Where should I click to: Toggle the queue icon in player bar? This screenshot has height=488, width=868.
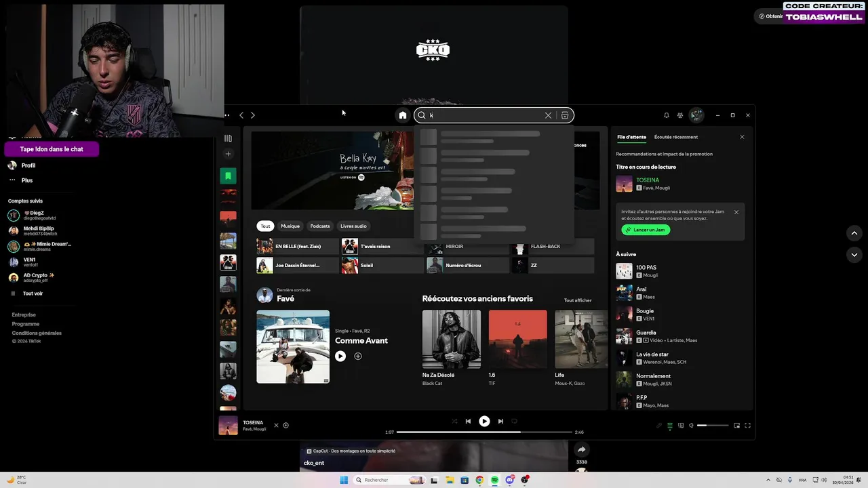click(x=670, y=426)
